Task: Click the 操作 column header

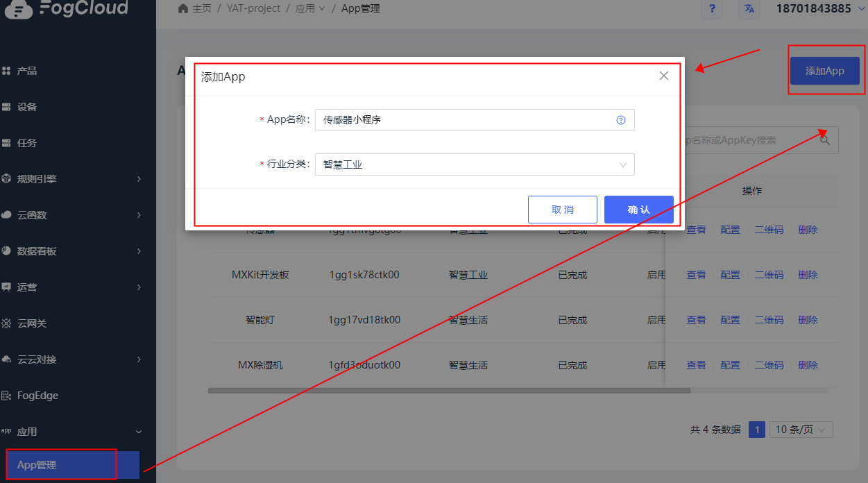Action: click(752, 191)
